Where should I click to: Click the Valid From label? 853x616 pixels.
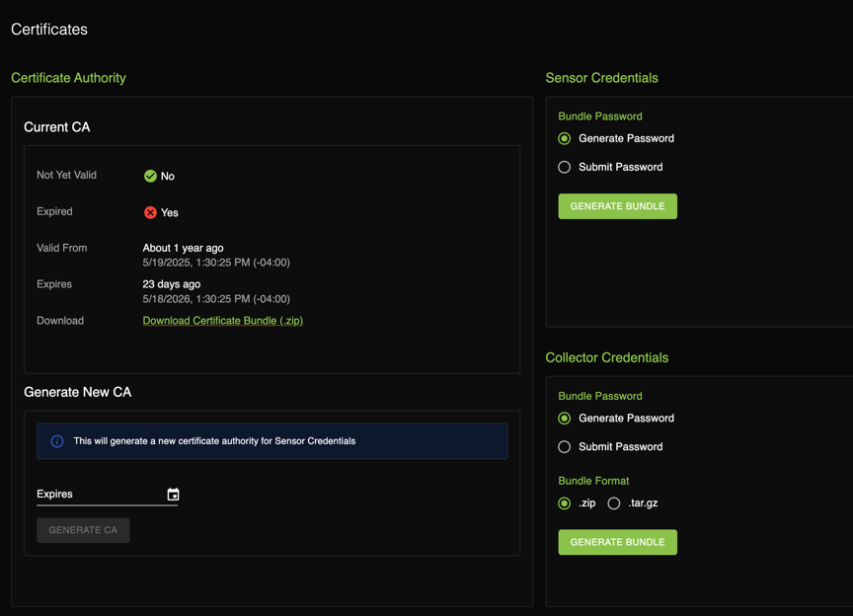point(61,248)
